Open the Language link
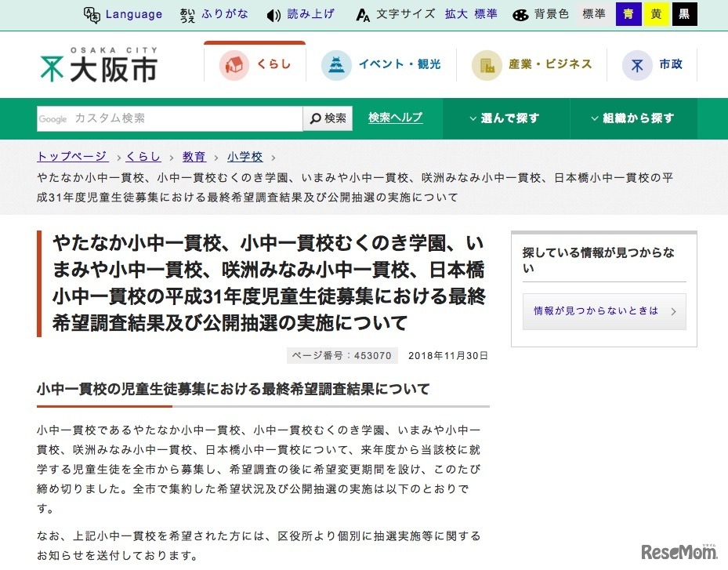Viewport: 728px width, 570px height. coord(134,14)
